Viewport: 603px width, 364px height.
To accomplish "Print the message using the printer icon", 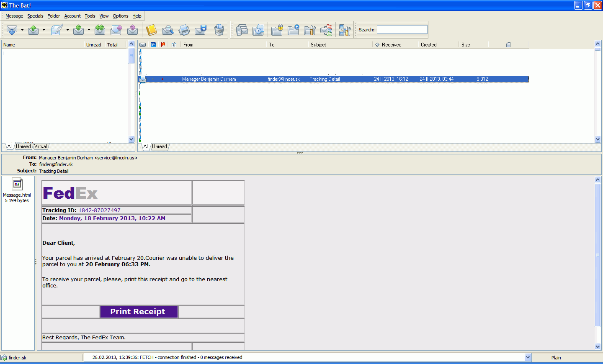I will tap(184, 30).
